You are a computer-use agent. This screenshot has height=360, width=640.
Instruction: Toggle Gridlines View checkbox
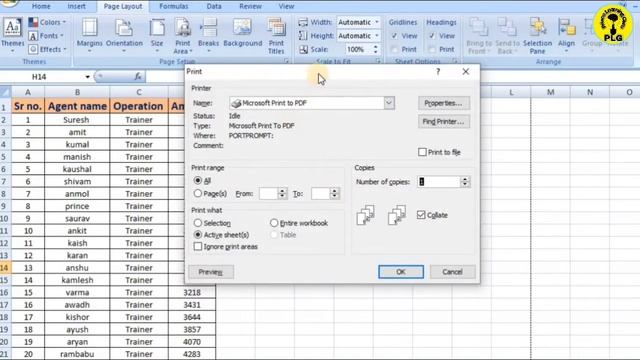[394, 36]
